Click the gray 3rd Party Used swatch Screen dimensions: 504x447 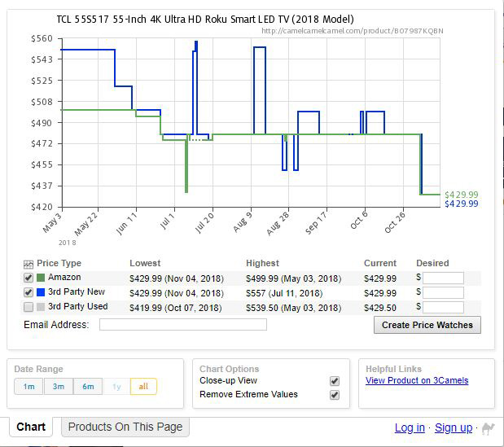pos(41,307)
